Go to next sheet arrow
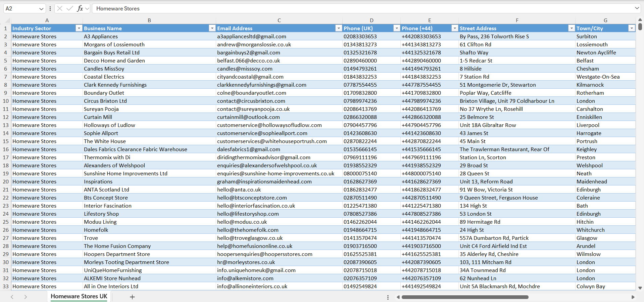This screenshot has width=644, height=302. (x=26, y=297)
